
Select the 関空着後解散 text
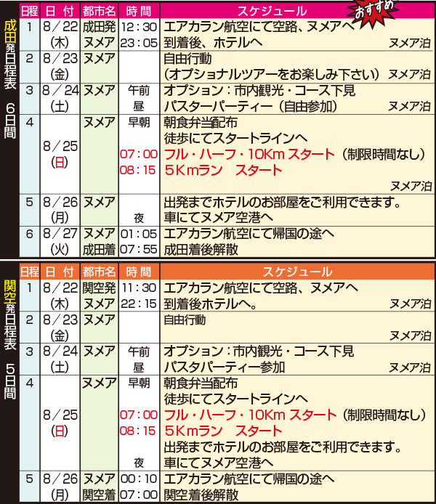[x=201, y=495]
